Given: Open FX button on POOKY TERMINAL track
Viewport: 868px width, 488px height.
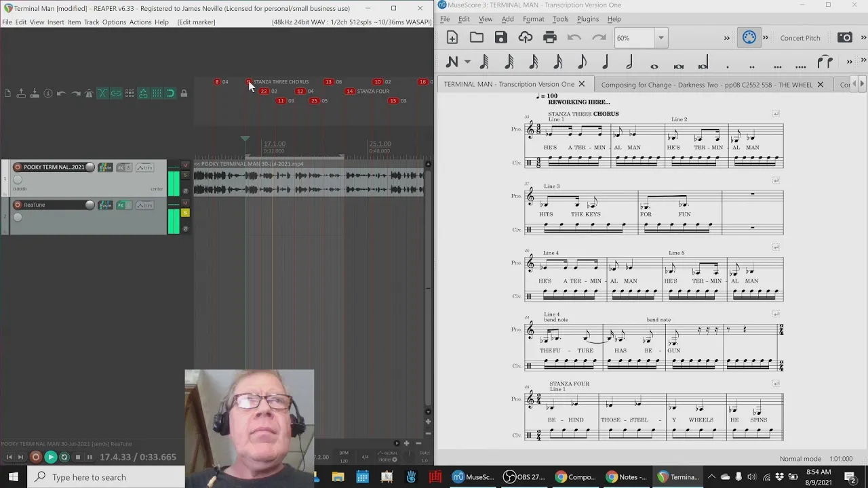Looking at the screenshot, I should click(x=122, y=167).
